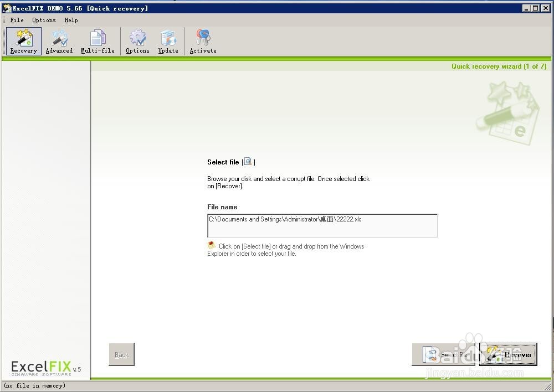Click the Select file button
This screenshot has height=392, width=554.
[445, 354]
